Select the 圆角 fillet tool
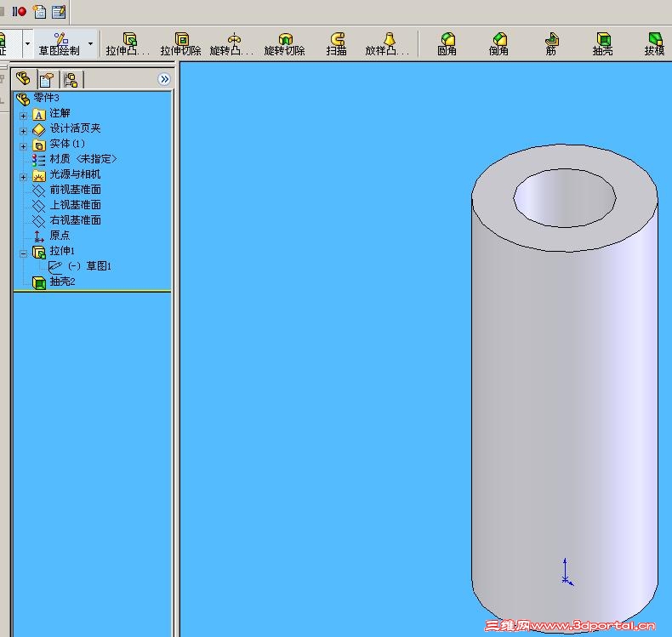 pyautogui.click(x=447, y=44)
